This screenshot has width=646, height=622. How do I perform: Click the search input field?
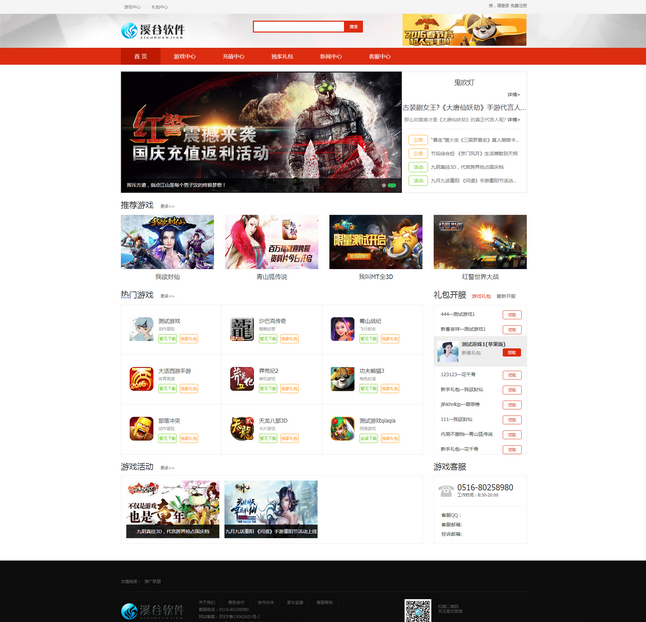point(299,27)
